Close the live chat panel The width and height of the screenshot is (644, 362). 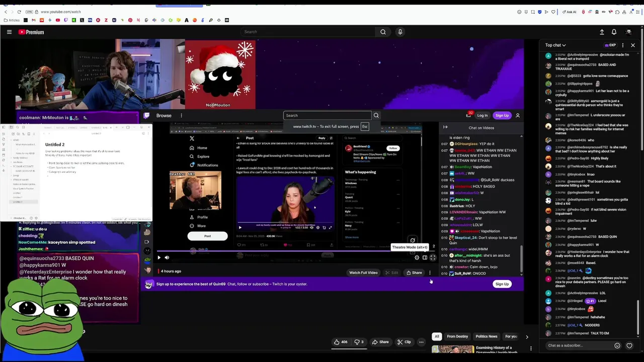coord(633,45)
